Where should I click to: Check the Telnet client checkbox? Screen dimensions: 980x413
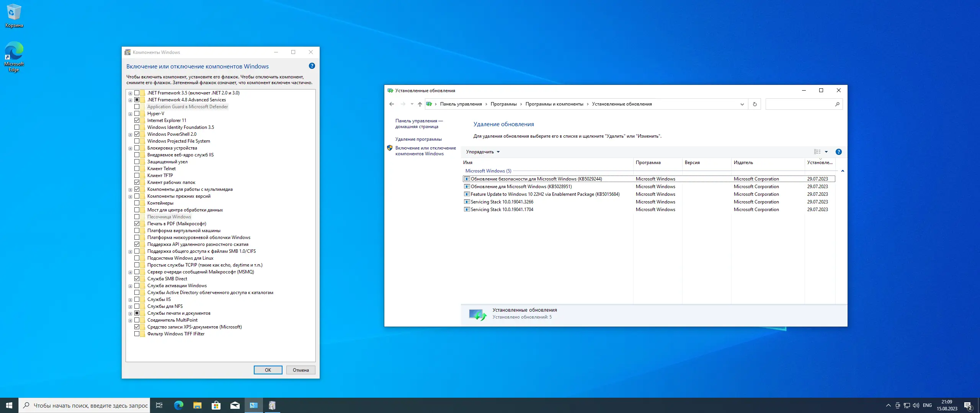pos(137,169)
